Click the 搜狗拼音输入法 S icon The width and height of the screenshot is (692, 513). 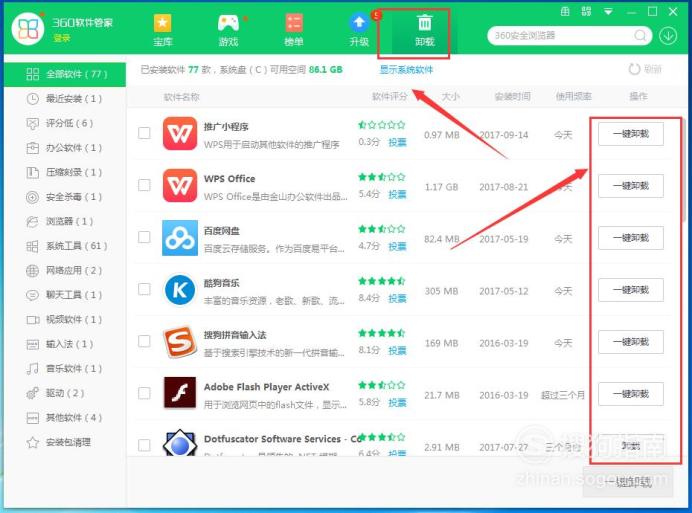(180, 342)
